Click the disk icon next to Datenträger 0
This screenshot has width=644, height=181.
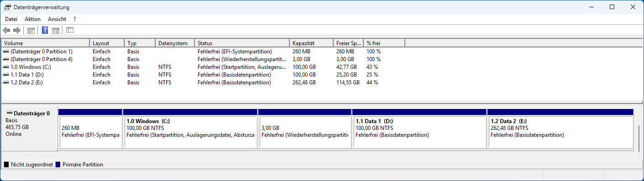click(9, 113)
